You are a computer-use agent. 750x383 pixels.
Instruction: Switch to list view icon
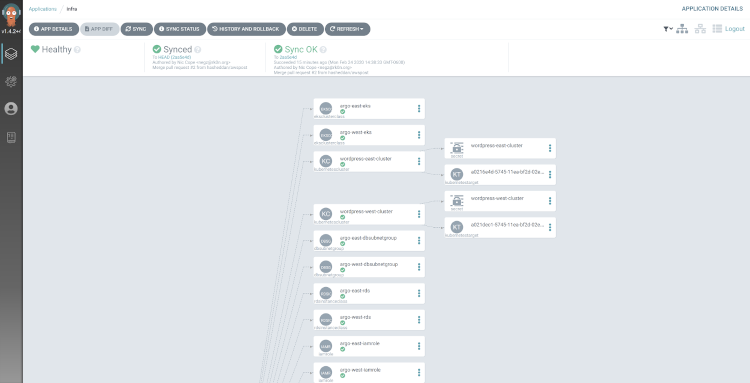[x=717, y=29]
